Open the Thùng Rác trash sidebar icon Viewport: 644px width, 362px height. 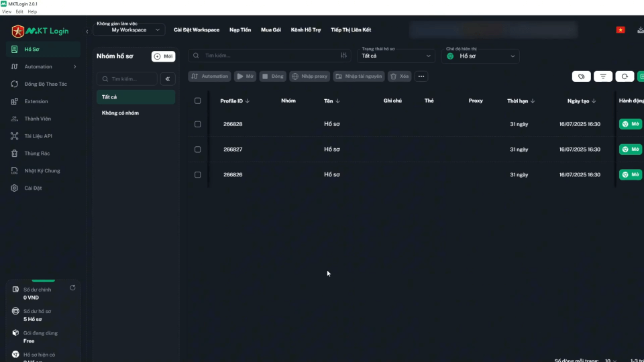pyautogui.click(x=15, y=154)
